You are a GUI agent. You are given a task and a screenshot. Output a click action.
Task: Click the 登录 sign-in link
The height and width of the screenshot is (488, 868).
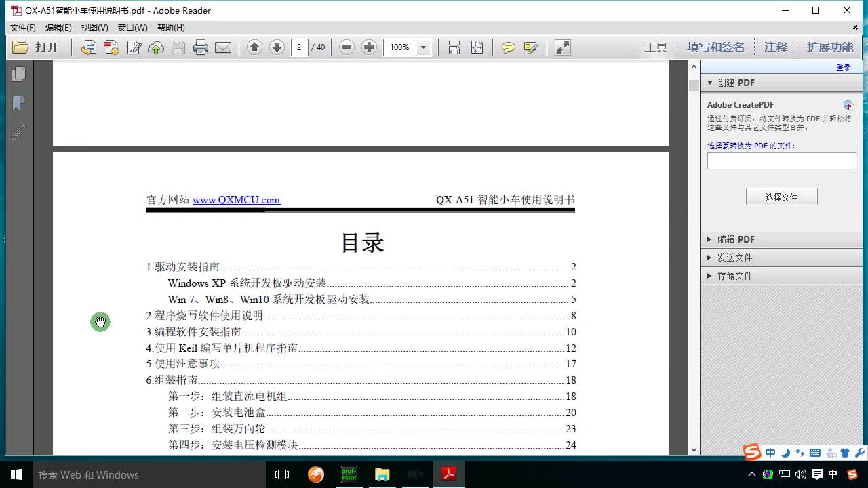click(844, 68)
